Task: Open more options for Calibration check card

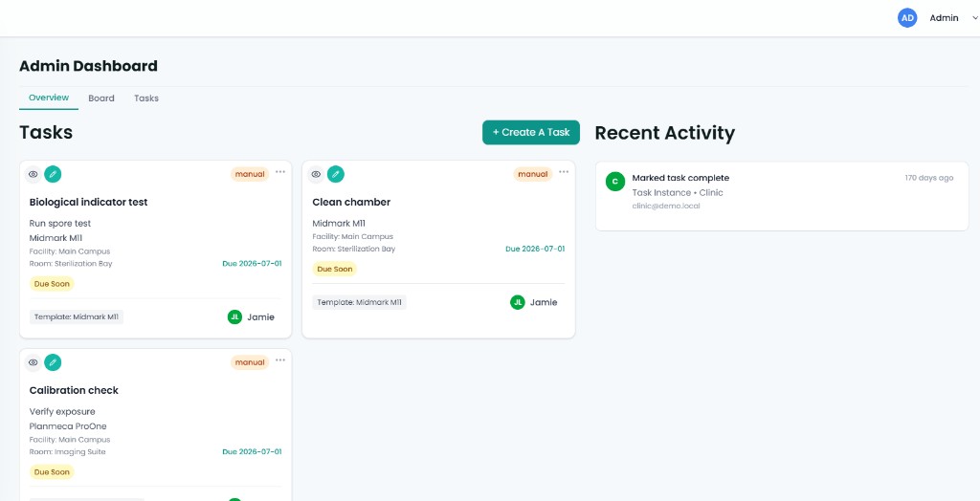Action: pos(280,359)
